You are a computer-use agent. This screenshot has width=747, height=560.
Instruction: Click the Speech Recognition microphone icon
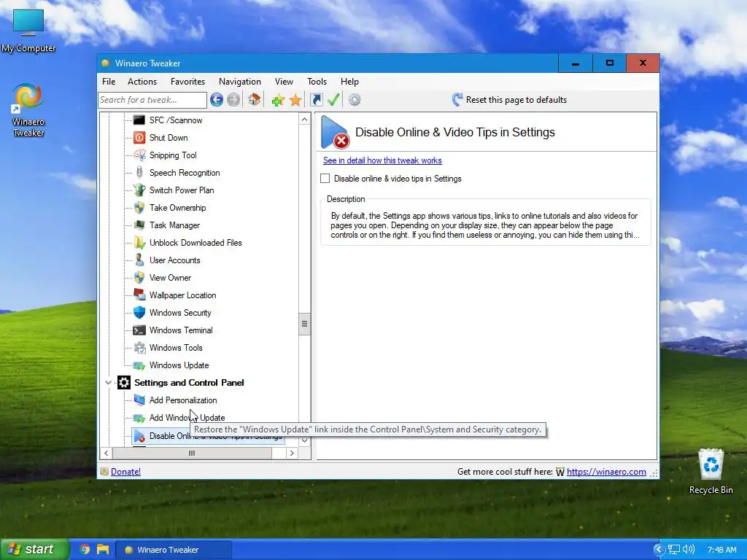click(139, 172)
